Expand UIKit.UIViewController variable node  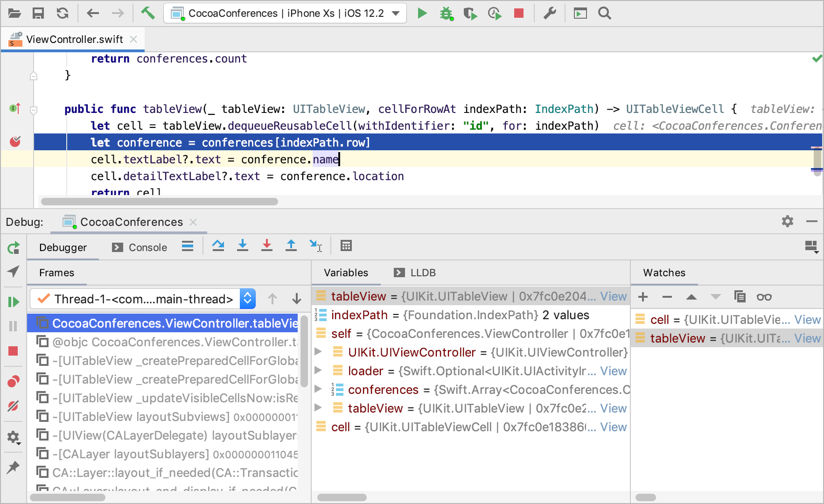pos(319,352)
